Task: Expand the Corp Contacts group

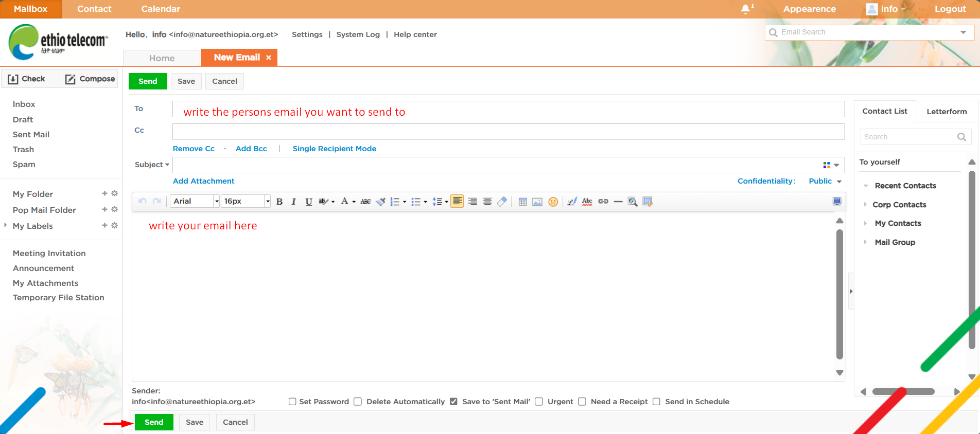Action: point(899,205)
